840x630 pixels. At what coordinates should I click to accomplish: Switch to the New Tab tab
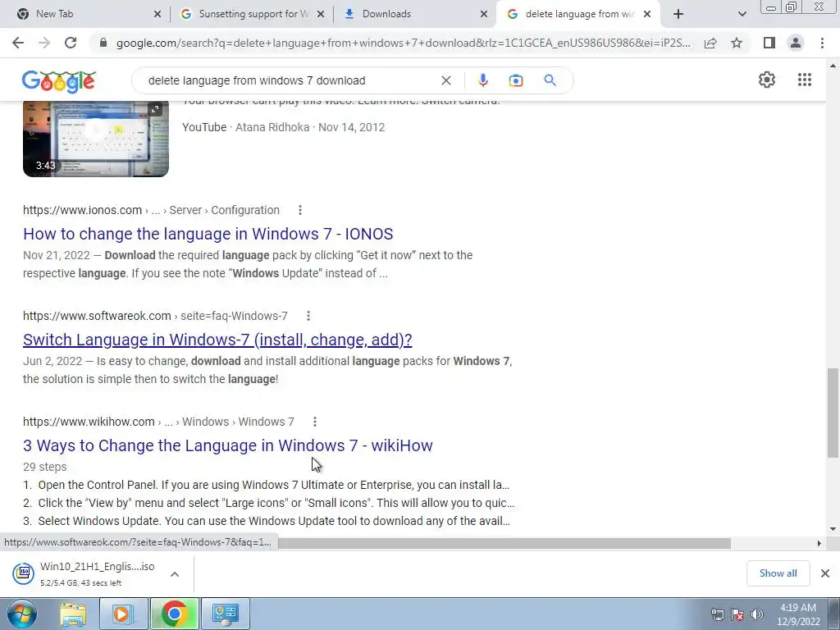coord(85,14)
